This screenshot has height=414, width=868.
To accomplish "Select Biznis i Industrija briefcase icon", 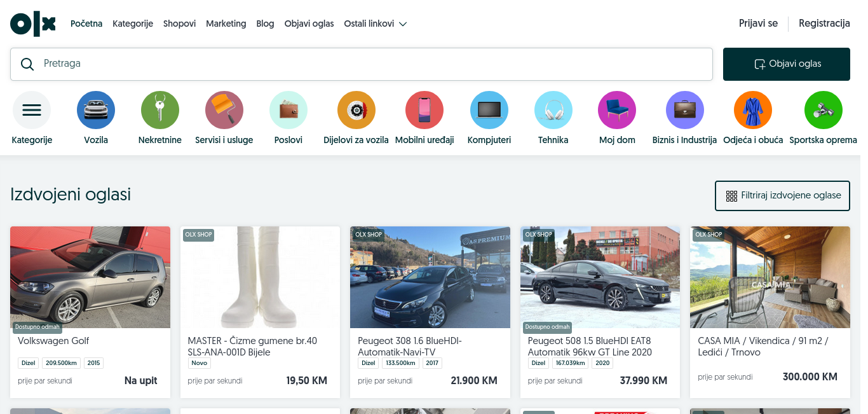I will pos(685,110).
